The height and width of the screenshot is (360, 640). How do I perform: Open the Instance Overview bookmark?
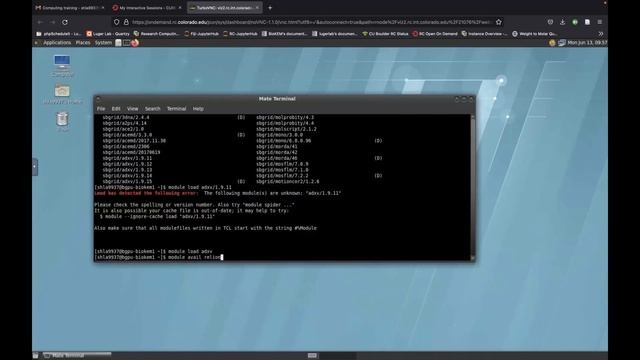484,33
